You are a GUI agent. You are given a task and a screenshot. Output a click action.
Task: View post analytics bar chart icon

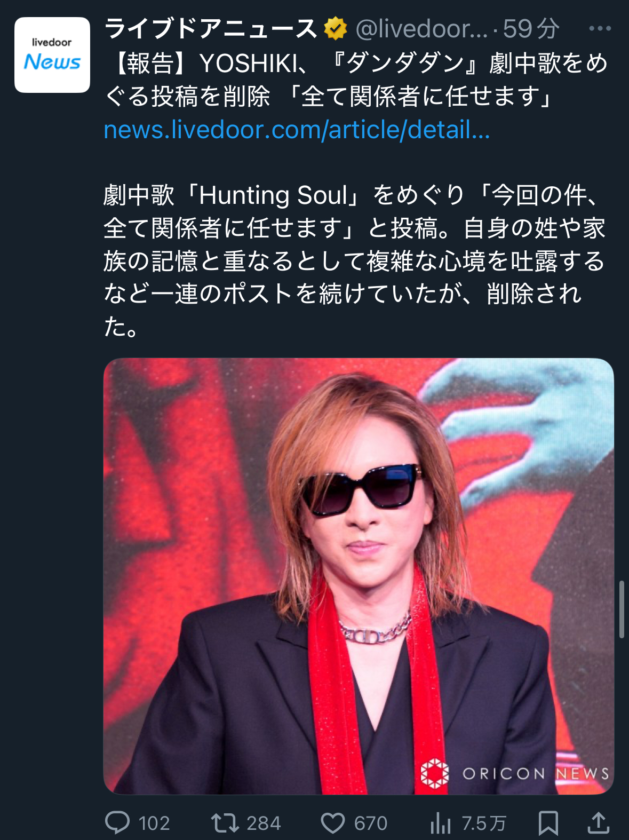[441, 823]
